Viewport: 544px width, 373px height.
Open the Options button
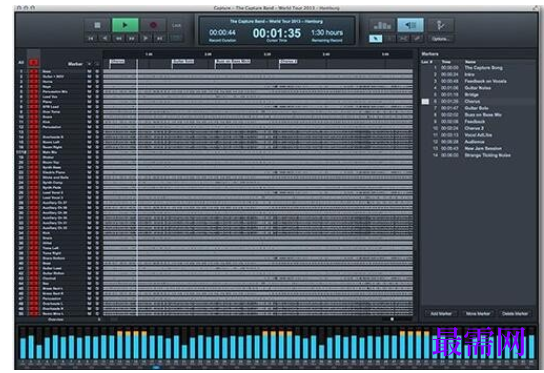[x=440, y=39]
